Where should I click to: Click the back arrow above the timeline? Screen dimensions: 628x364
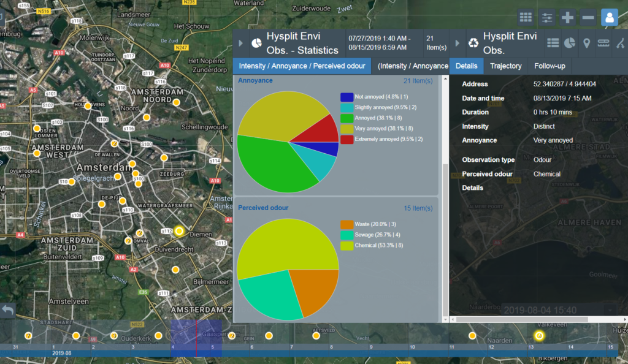pos(7,311)
